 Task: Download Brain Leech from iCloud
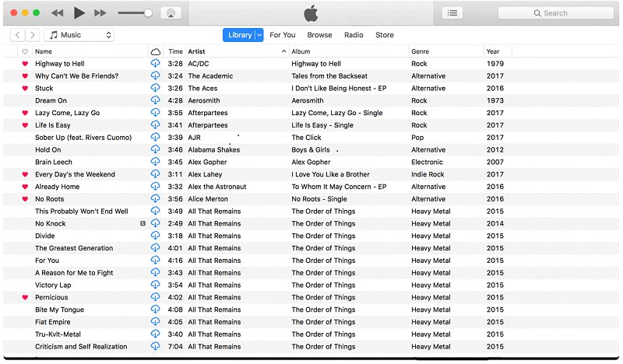coord(155,162)
